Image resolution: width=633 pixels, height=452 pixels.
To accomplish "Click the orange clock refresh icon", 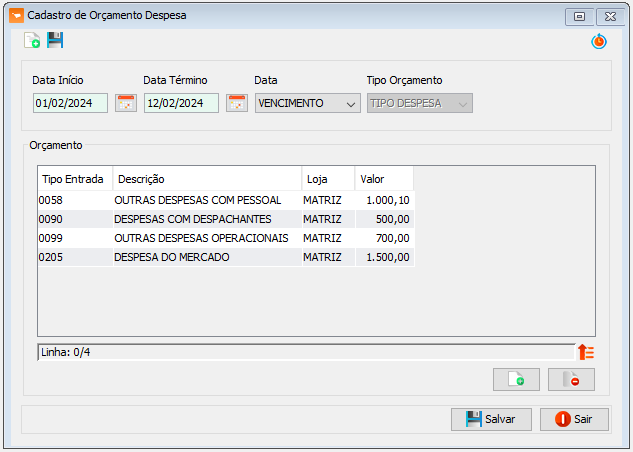I will (599, 41).
